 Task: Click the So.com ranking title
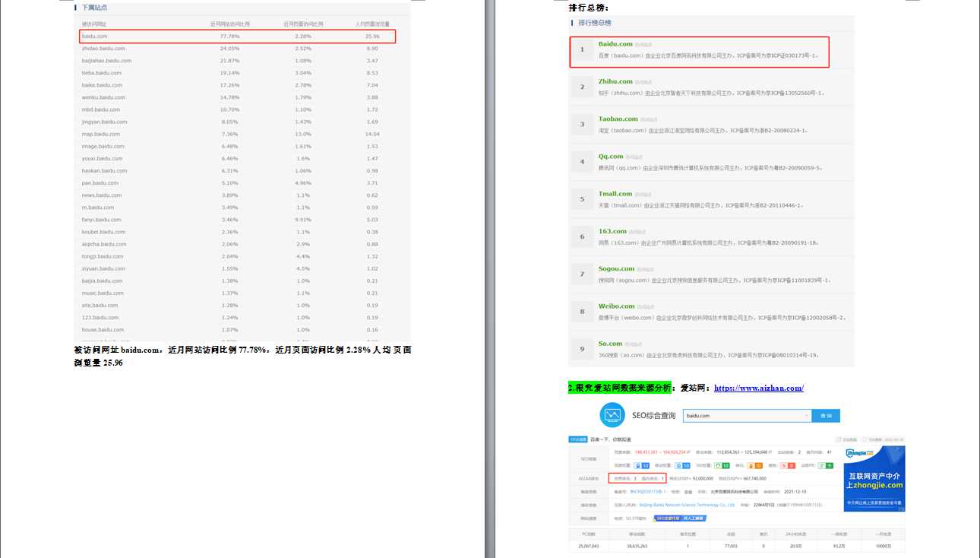pos(610,344)
